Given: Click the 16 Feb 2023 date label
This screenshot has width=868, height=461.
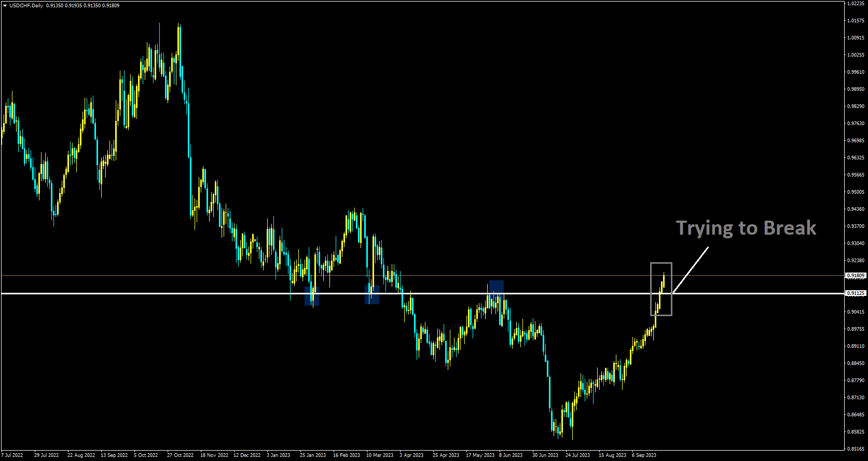Looking at the screenshot, I should 347,455.
